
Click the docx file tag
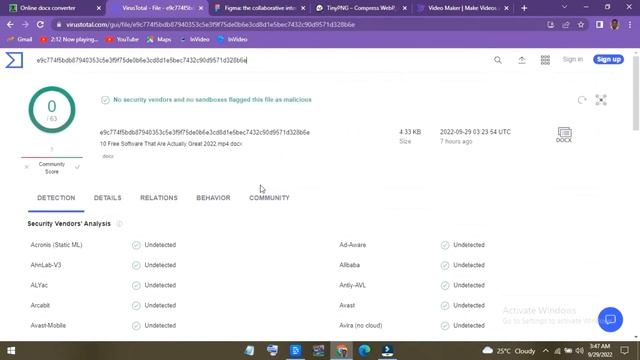tap(108, 156)
